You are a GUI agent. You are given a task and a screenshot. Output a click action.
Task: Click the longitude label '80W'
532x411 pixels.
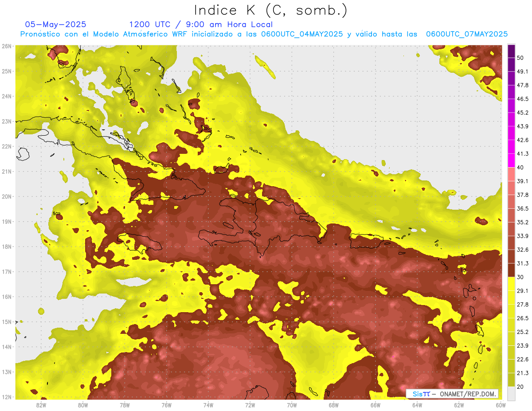click(83, 405)
